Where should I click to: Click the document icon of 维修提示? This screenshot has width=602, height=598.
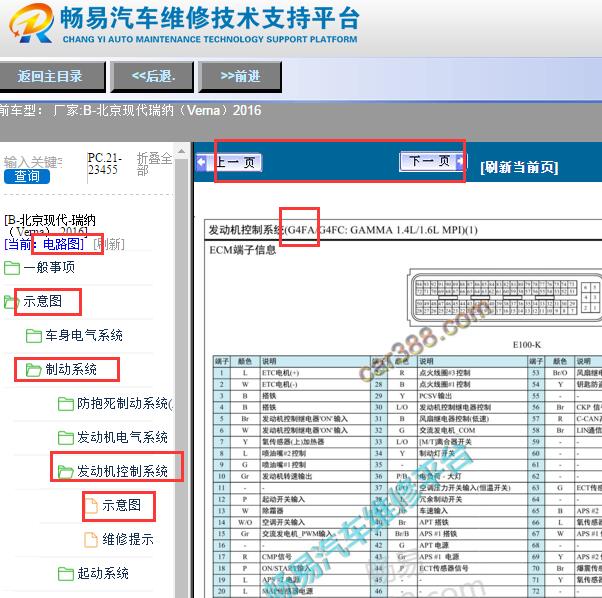click(x=91, y=540)
